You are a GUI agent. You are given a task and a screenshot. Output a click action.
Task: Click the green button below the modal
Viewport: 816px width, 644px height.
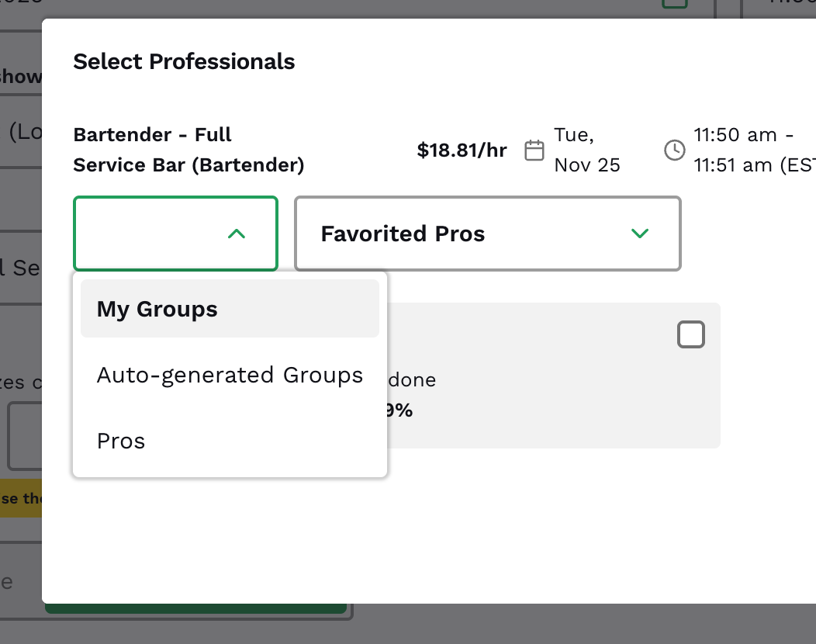(x=195, y=610)
